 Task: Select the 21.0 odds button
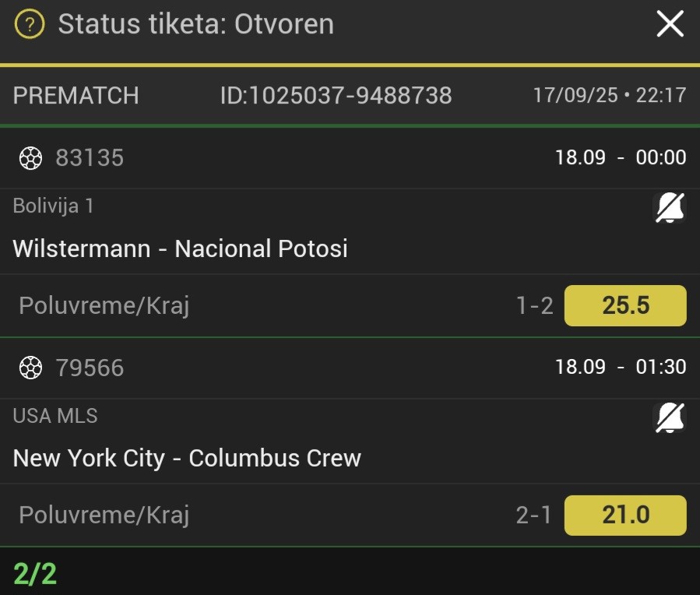click(x=625, y=515)
